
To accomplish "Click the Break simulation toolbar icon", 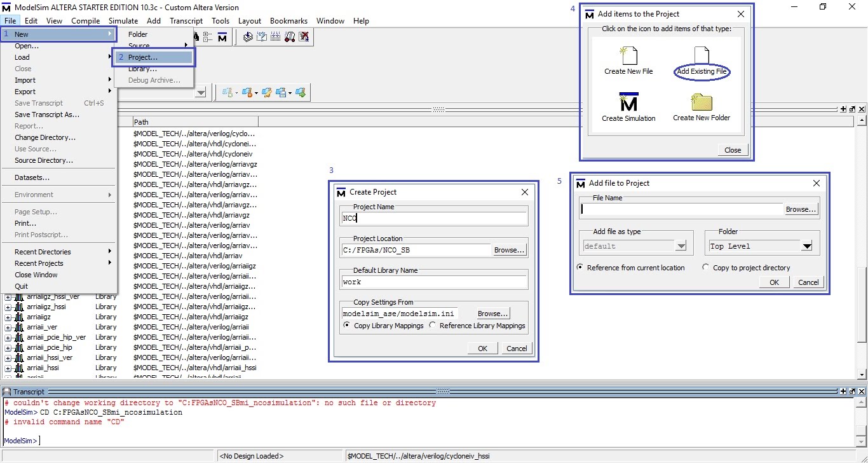I will [290, 37].
